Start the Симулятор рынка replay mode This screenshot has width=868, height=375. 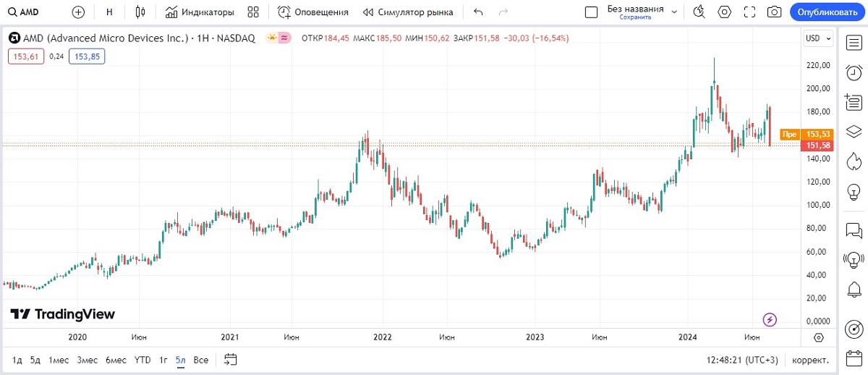408,12
